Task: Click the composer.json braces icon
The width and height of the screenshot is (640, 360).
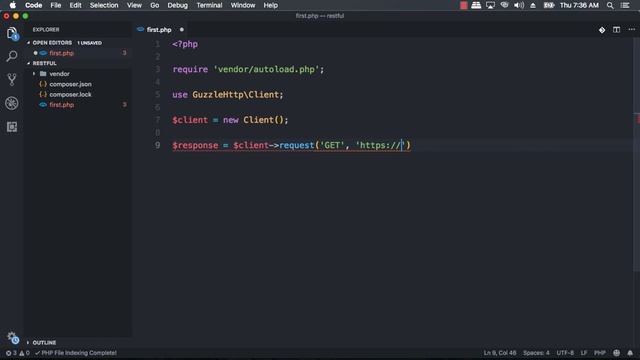Action: tap(43, 84)
